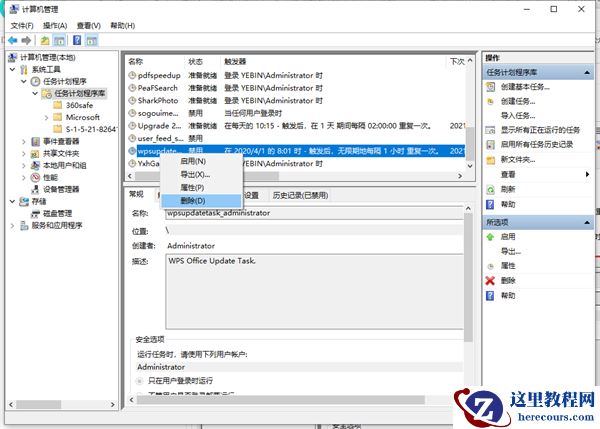Select 任务计划程序 clock icon in tree
Image resolution: width=600 pixels, height=429 pixels.
(x=35, y=81)
